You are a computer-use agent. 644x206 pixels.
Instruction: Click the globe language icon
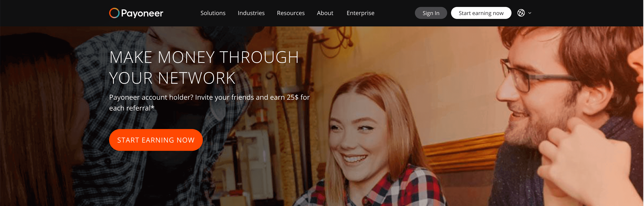521,13
